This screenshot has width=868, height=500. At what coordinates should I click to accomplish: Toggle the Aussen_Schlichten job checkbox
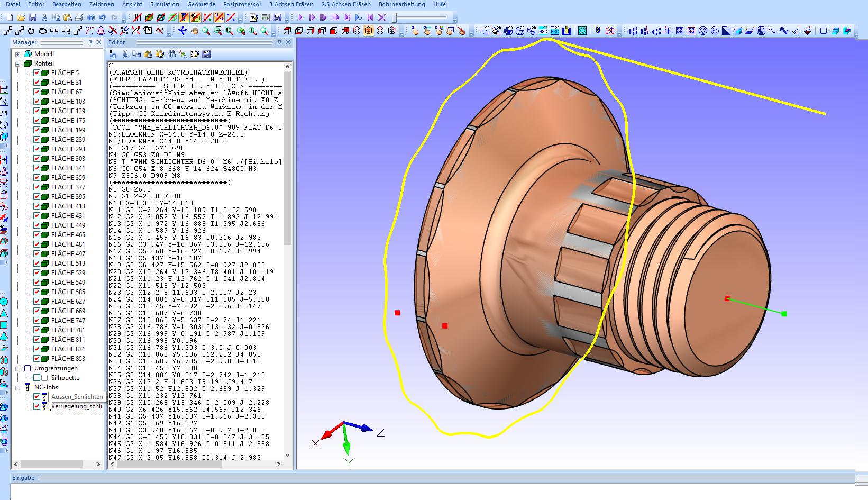point(37,397)
